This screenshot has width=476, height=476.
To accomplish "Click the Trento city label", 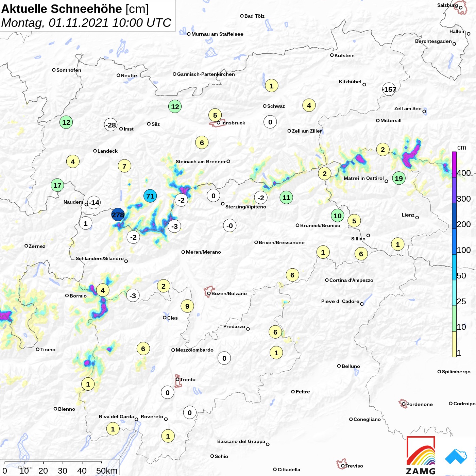I will 188,379.
